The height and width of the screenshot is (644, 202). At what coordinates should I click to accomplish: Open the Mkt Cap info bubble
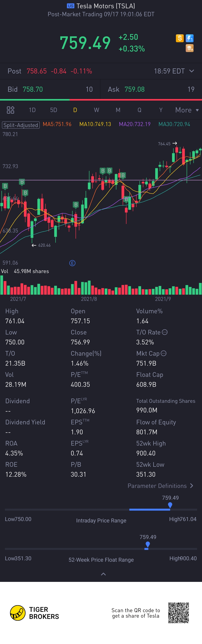pyautogui.click(x=164, y=353)
